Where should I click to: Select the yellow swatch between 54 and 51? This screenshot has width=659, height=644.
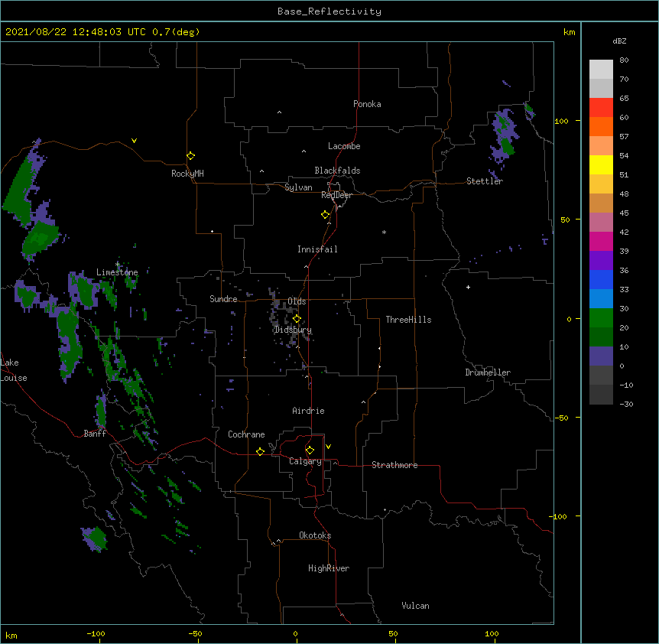click(601, 164)
